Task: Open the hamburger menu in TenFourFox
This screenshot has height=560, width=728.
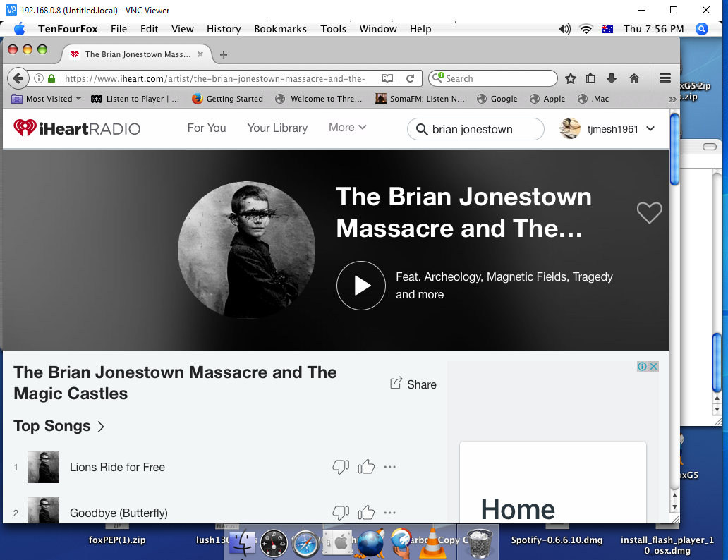Action: [x=665, y=78]
